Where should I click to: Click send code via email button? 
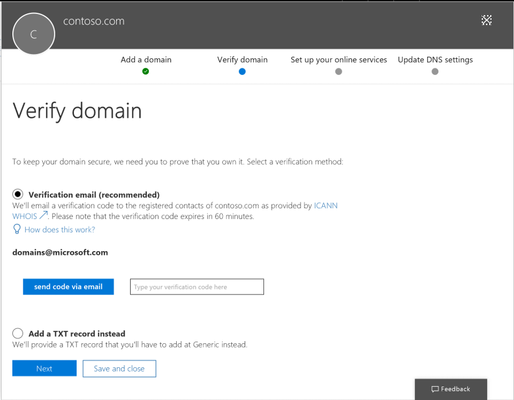coord(68,287)
